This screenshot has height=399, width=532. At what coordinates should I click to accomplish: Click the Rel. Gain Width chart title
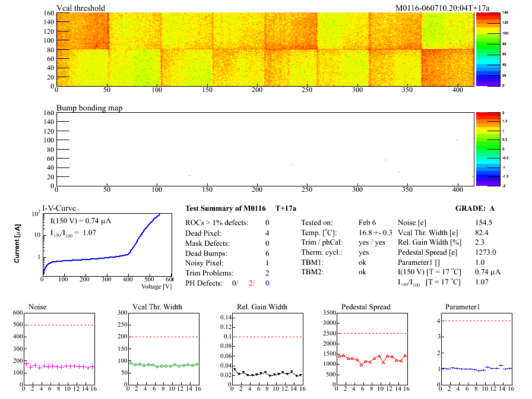[262, 307]
